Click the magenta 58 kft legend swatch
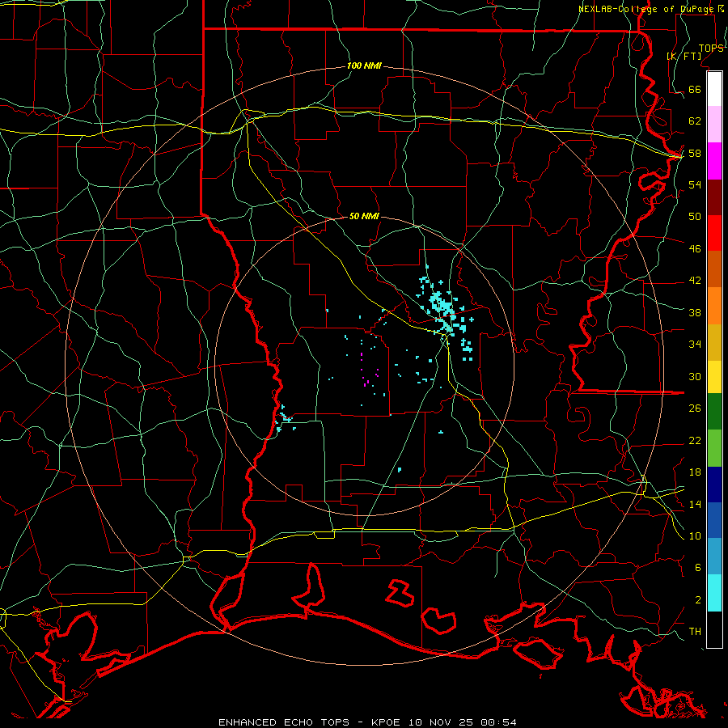728x728 pixels. (x=714, y=161)
